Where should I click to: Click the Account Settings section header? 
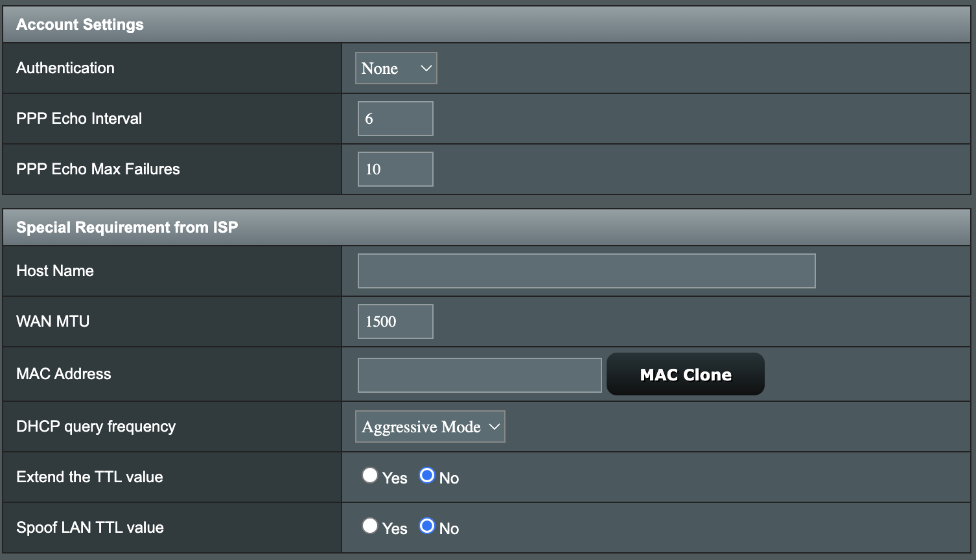(x=80, y=25)
